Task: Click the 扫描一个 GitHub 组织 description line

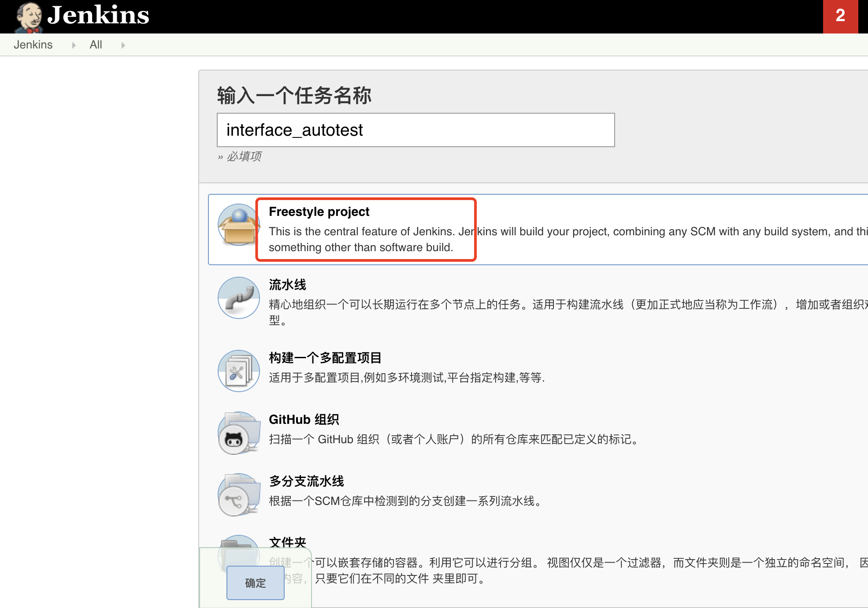Action: (x=454, y=439)
